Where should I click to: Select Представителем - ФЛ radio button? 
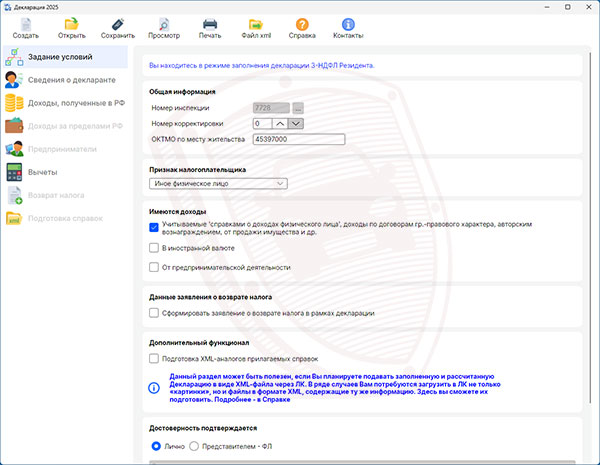194,445
